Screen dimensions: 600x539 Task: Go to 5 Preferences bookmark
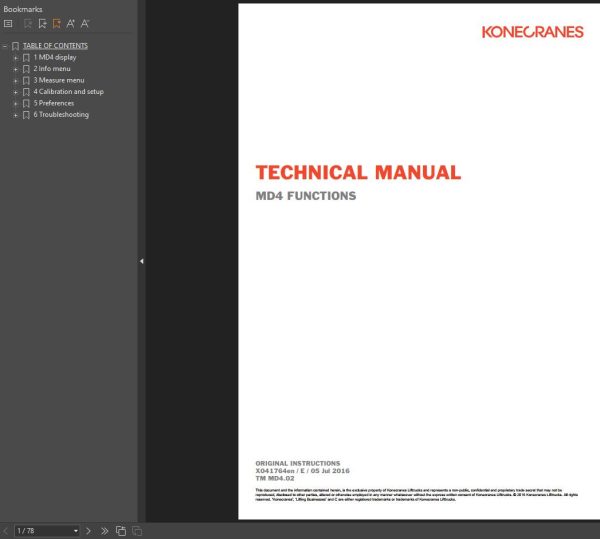tap(54, 103)
